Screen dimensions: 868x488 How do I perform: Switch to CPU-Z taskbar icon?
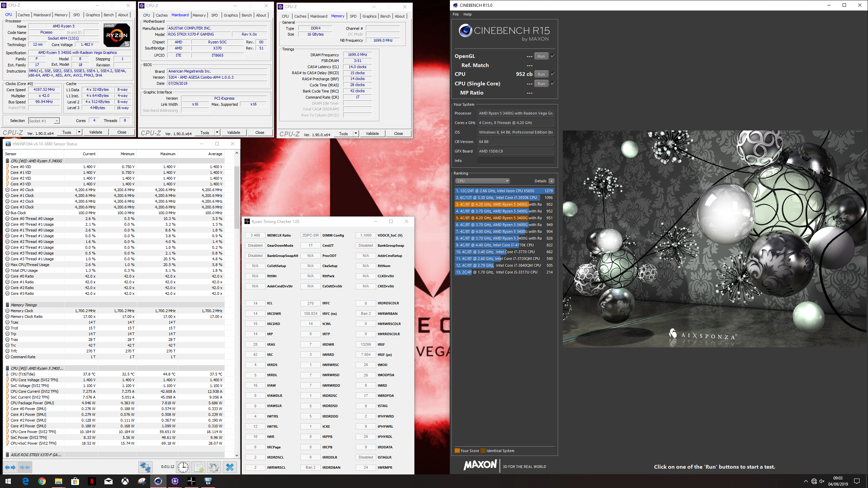coord(175,481)
